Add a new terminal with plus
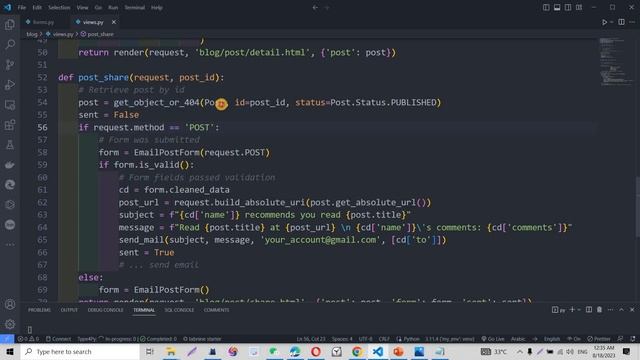This screenshot has height=360, width=640. (x=572, y=310)
